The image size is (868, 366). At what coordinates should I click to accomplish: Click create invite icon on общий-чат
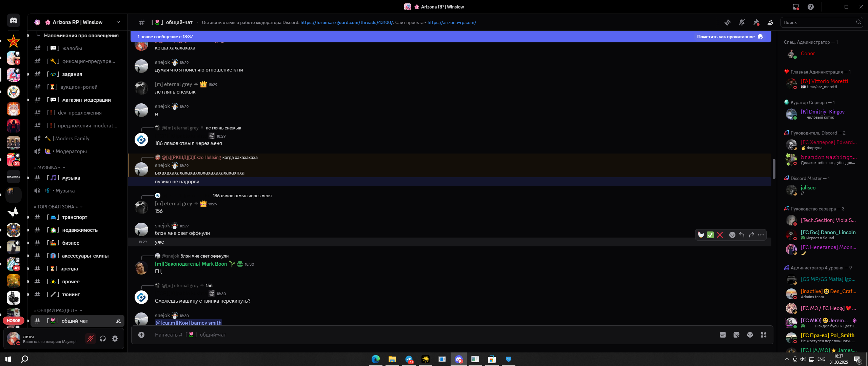118,321
